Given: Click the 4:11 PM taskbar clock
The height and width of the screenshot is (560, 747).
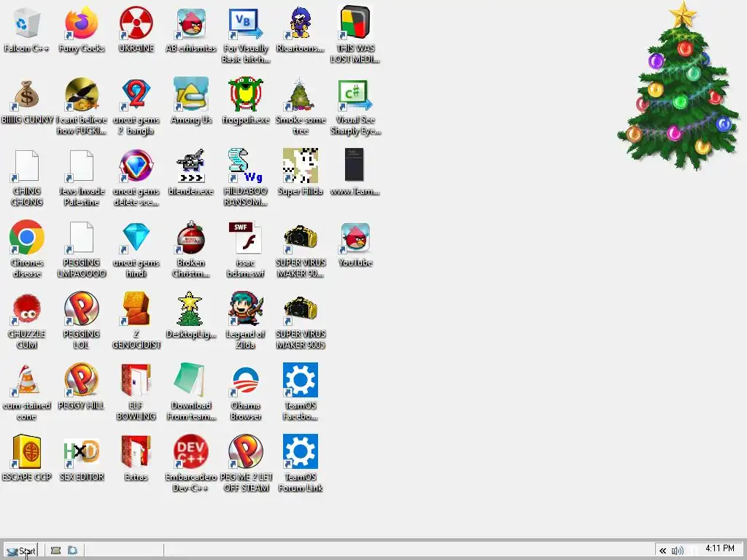Looking at the screenshot, I should tap(720, 548).
